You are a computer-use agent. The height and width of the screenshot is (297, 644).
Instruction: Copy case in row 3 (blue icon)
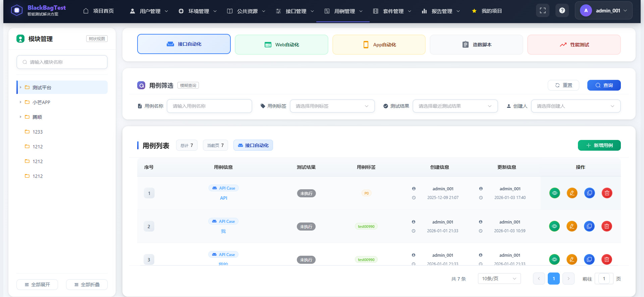pyautogui.click(x=589, y=259)
